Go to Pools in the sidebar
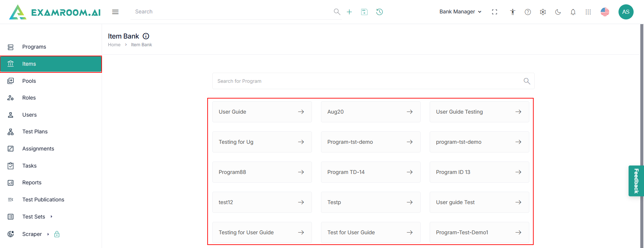 point(29,81)
